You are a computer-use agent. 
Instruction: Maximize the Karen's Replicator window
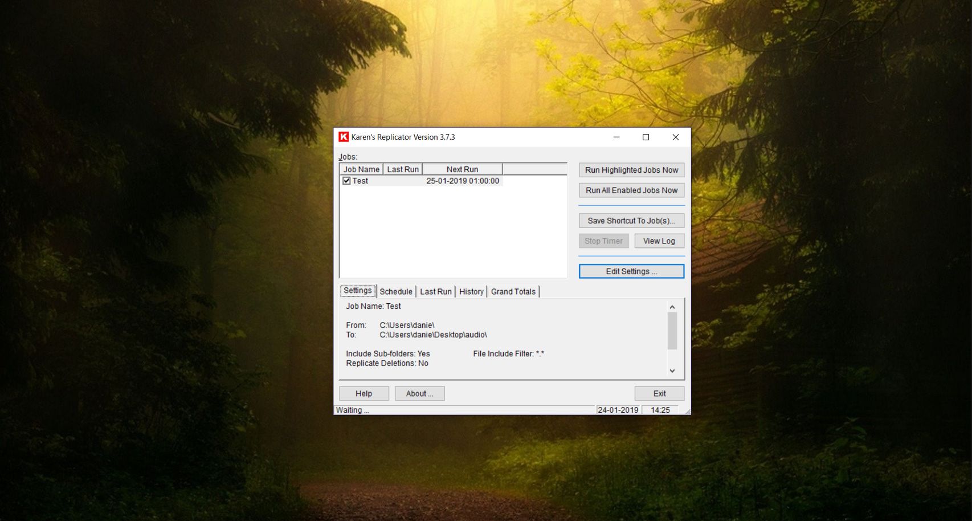(646, 137)
